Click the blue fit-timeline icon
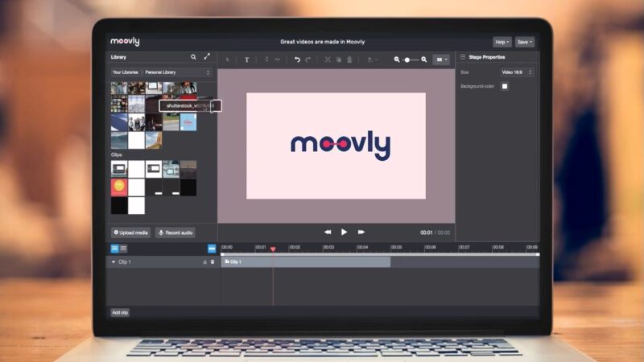Image resolution: width=644 pixels, height=362 pixels. click(x=212, y=249)
